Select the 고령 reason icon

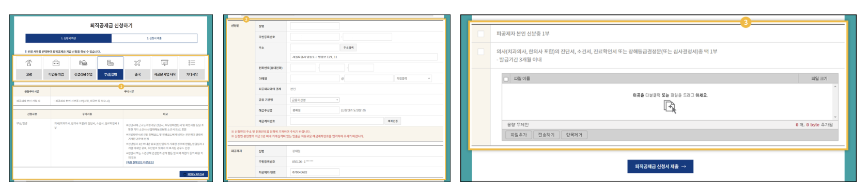(x=29, y=68)
